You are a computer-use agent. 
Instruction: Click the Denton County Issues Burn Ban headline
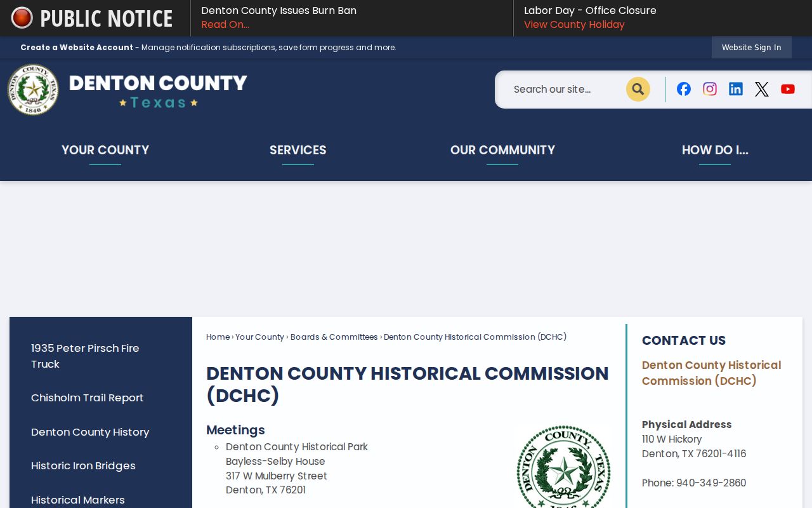[279, 11]
